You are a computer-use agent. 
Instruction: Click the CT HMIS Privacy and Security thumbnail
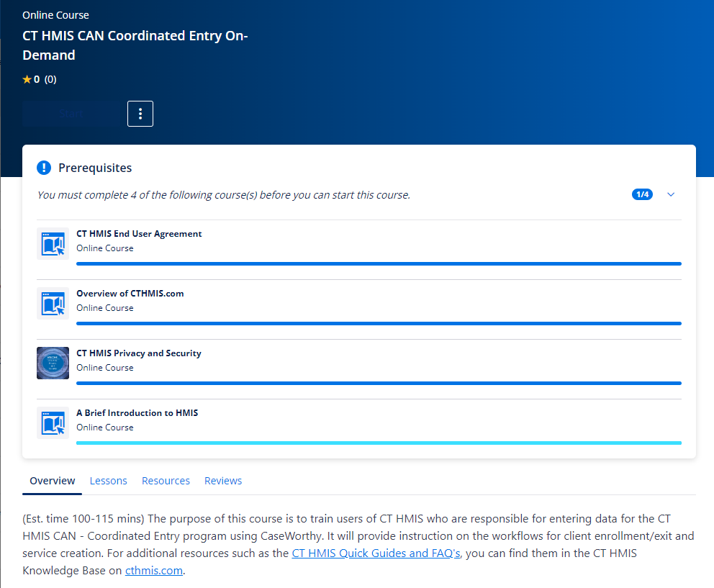(x=53, y=363)
